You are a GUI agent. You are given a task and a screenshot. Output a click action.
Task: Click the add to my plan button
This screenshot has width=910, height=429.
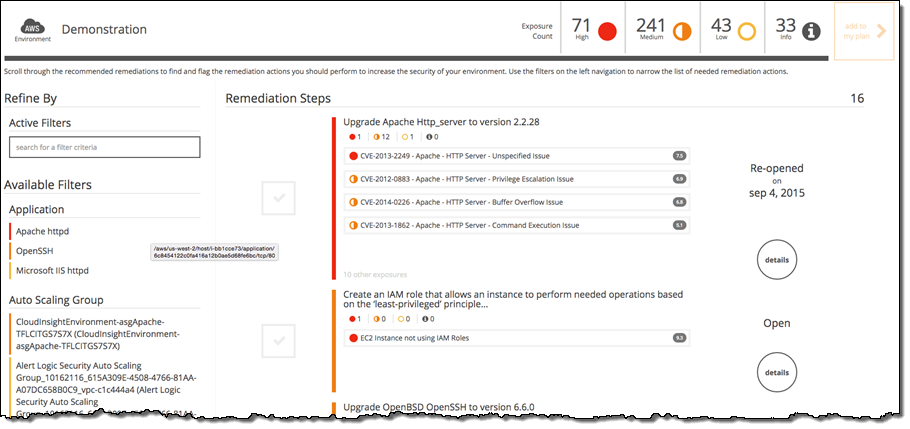(862, 31)
